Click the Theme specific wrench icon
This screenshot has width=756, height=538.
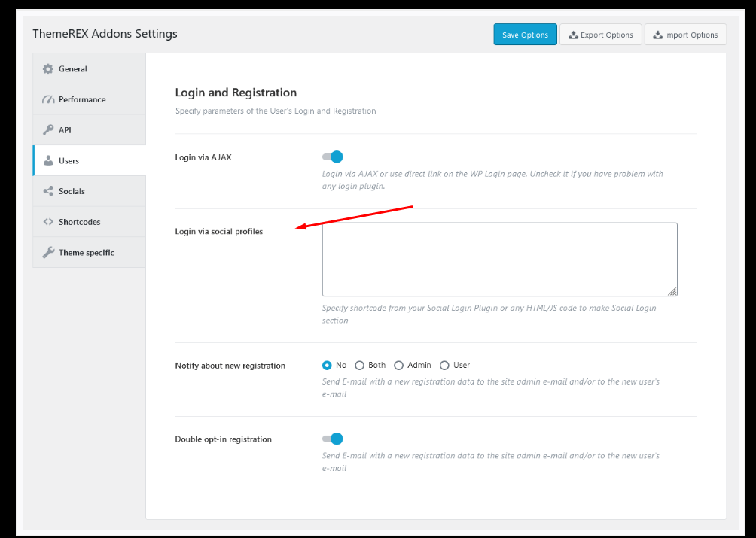point(47,252)
